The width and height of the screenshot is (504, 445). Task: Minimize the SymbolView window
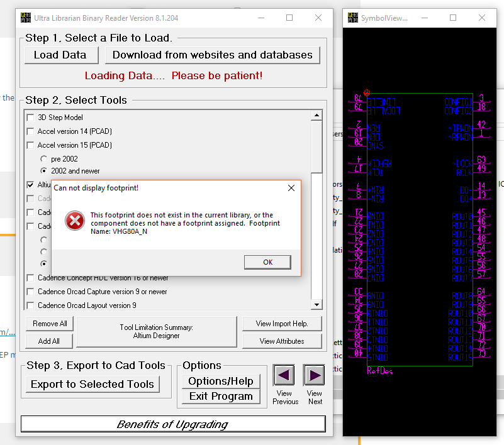425,18
